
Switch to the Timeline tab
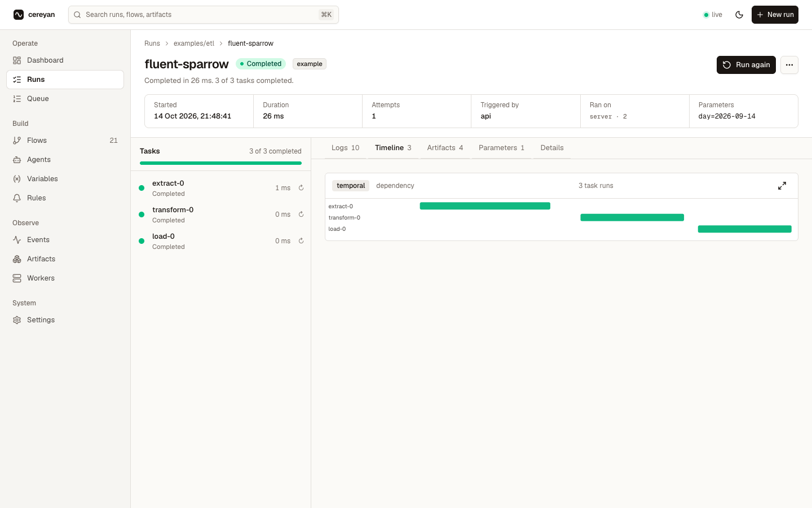click(393, 148)
